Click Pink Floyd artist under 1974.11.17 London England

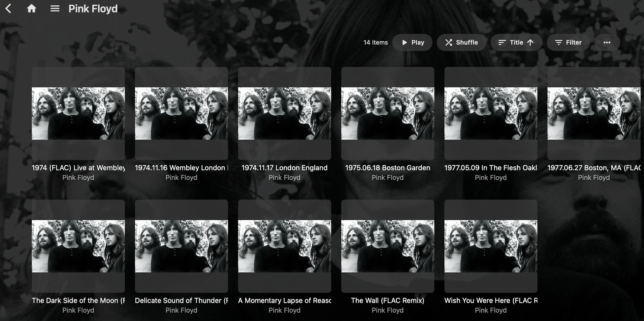tap(284, 177)
